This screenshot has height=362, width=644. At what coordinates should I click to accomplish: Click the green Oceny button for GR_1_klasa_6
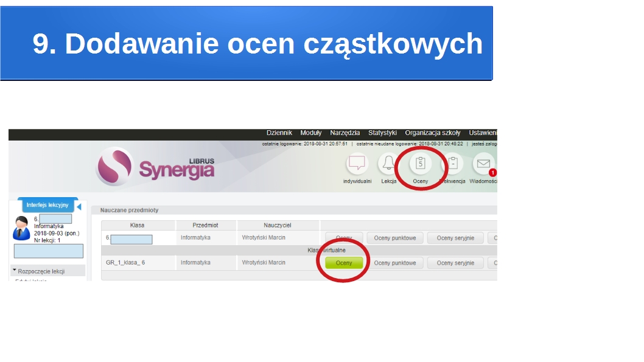click(343, 262)
